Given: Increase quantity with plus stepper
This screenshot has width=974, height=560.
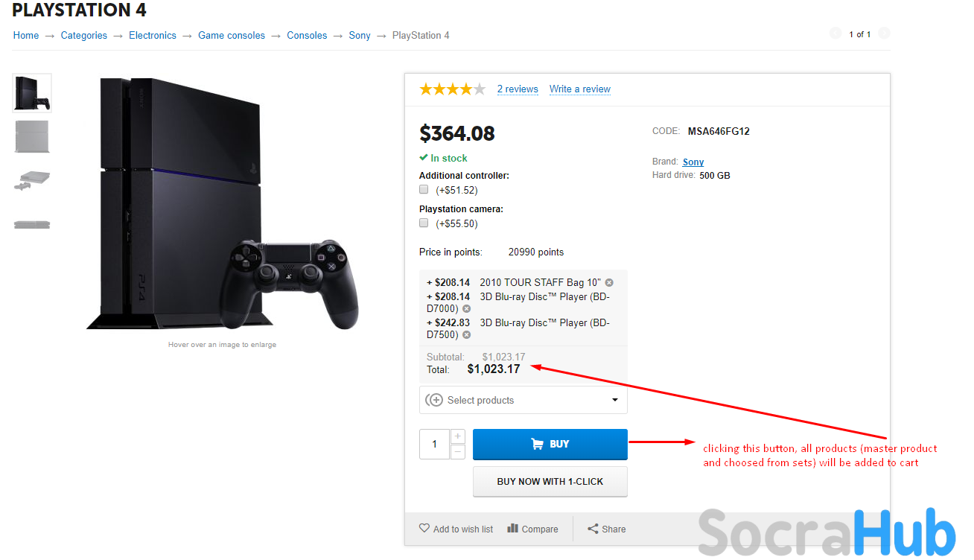Looking at the screenshot, I should click(458, 436).
